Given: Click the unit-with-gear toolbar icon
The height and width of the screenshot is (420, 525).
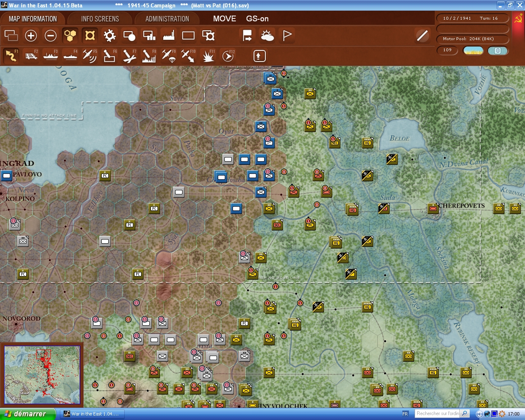Looking at the screenshot, I should (x=208, y=36).
